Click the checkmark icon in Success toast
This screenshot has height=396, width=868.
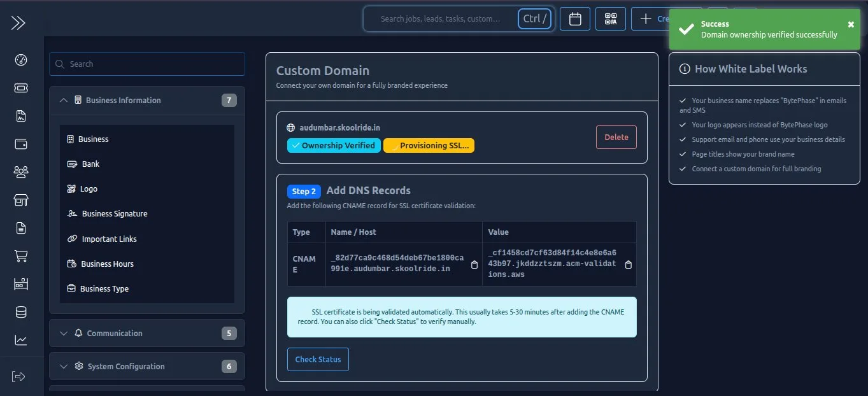point(686,29)
